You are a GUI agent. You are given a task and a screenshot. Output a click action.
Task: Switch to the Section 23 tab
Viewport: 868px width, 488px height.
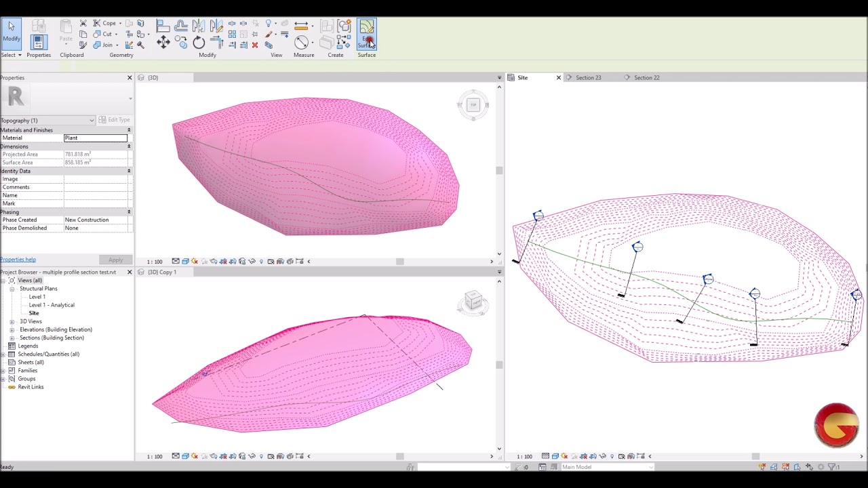pos(588,78)
